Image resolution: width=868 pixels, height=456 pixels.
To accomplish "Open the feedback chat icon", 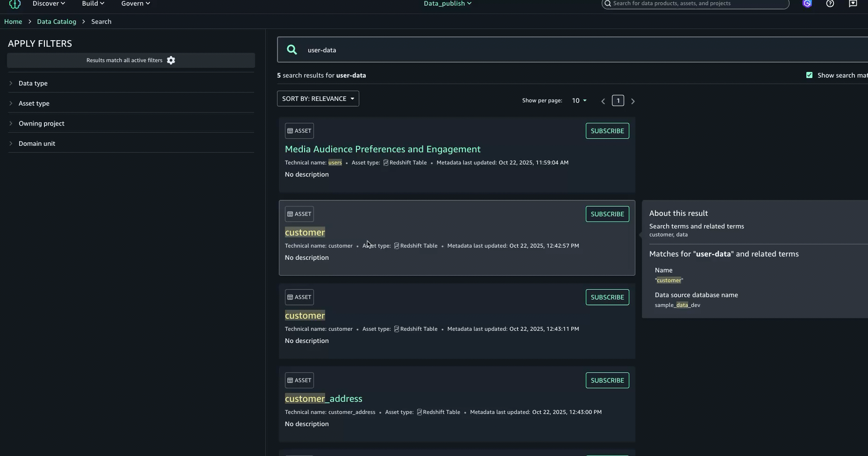I will [853, 4].
